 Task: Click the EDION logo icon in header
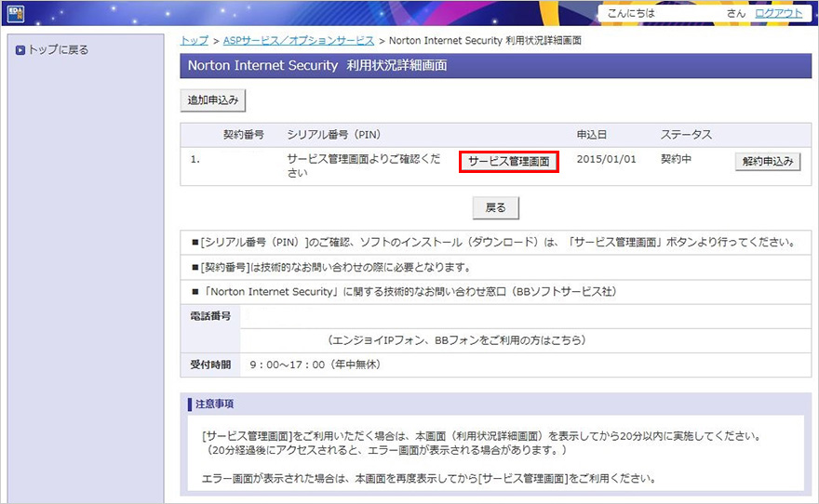(x=16, y=13)
